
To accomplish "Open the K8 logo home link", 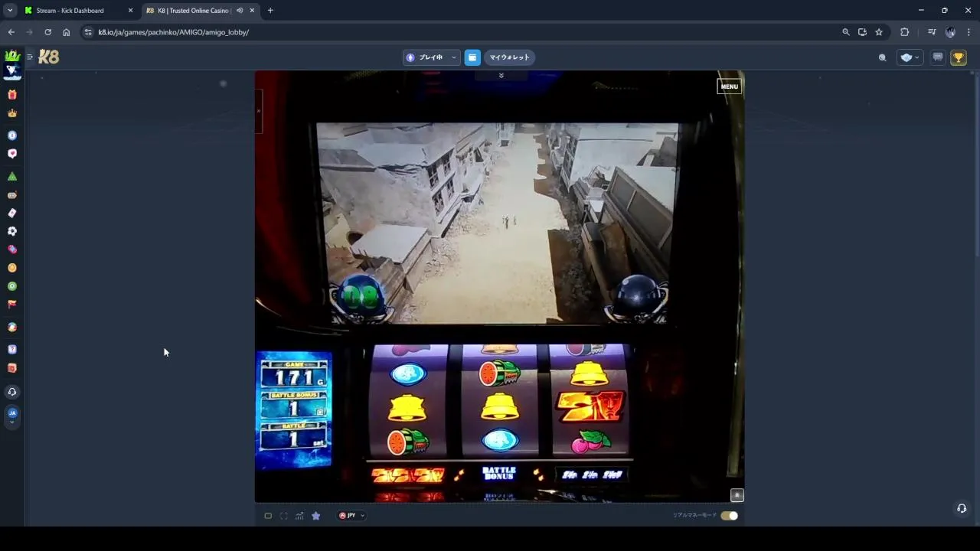I will pyautogui.click(x=49, y=57).
